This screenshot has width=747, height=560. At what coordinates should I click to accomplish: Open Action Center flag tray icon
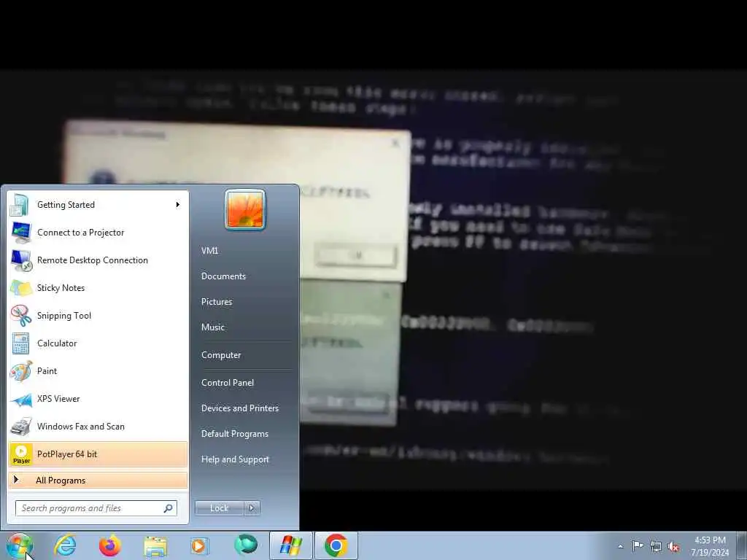coord(638,545)
